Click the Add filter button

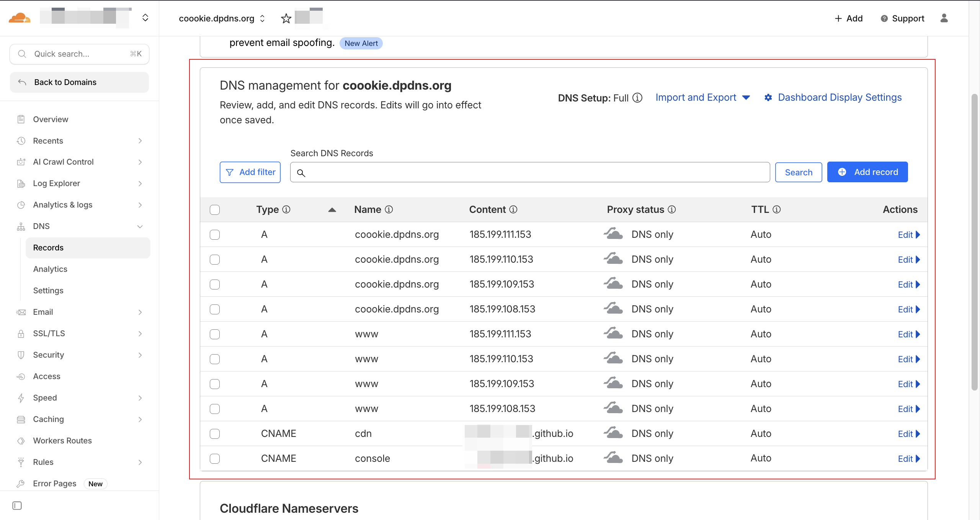coord(250,172)
